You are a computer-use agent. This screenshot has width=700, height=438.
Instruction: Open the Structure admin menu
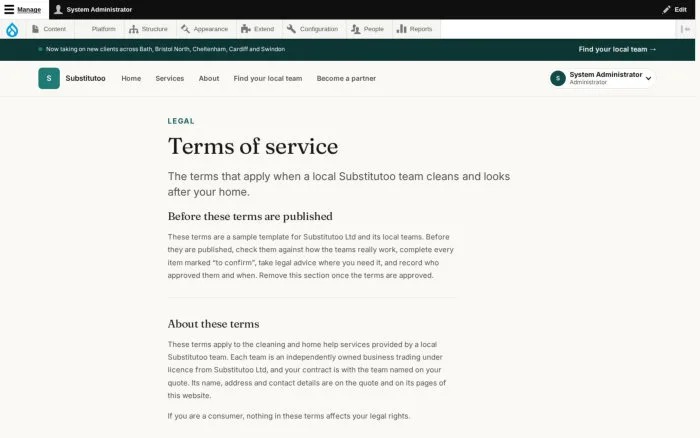(148, 29)
